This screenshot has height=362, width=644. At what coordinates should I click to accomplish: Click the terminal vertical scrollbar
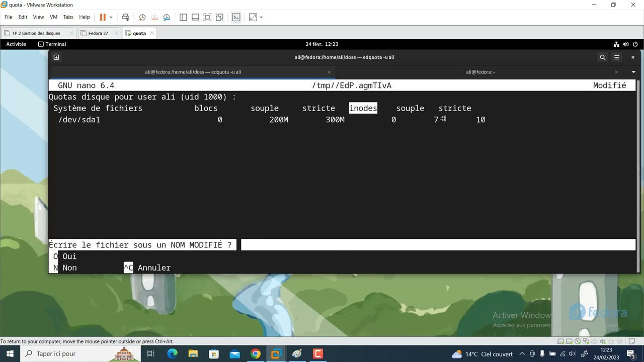click(638, 176)
